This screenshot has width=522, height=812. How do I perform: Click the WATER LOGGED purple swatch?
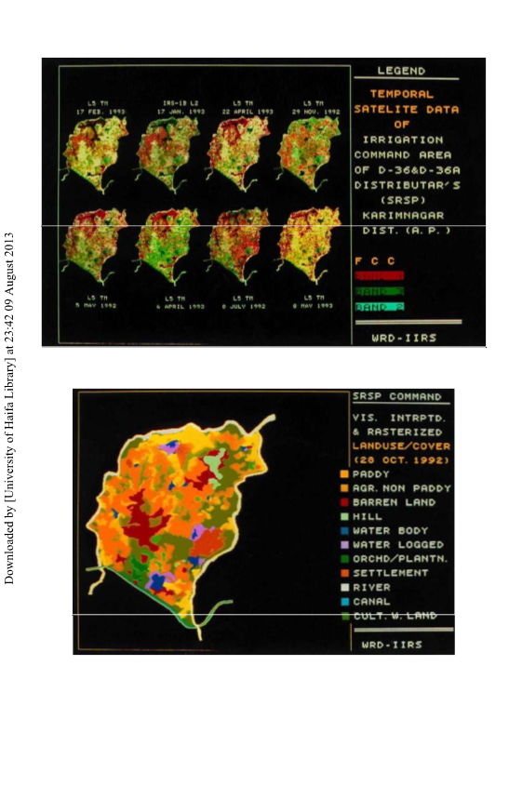[344, 545]
